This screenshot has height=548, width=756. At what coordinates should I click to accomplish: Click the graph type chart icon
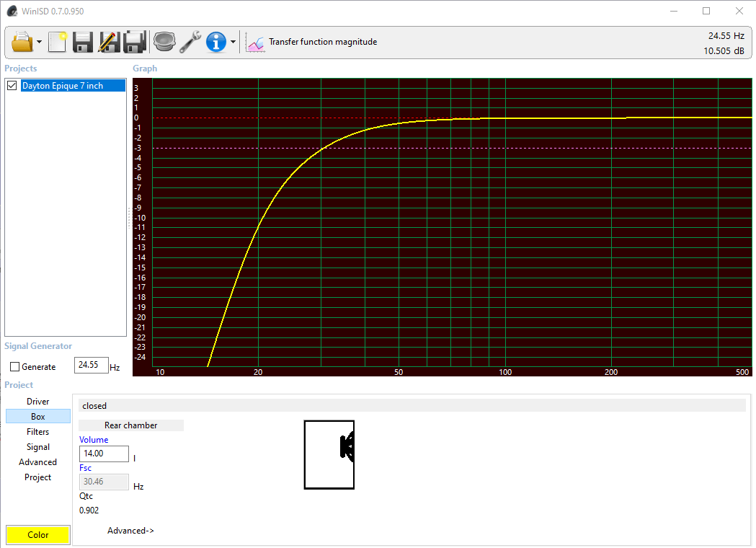pyautogui.click(x=255, y=43)
